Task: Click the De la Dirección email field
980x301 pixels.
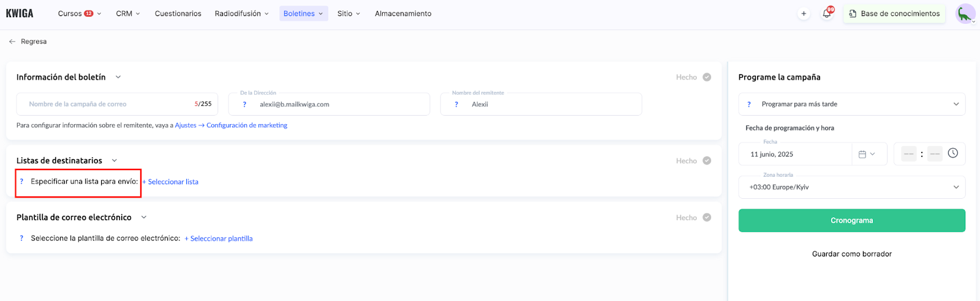Action: 329,104
